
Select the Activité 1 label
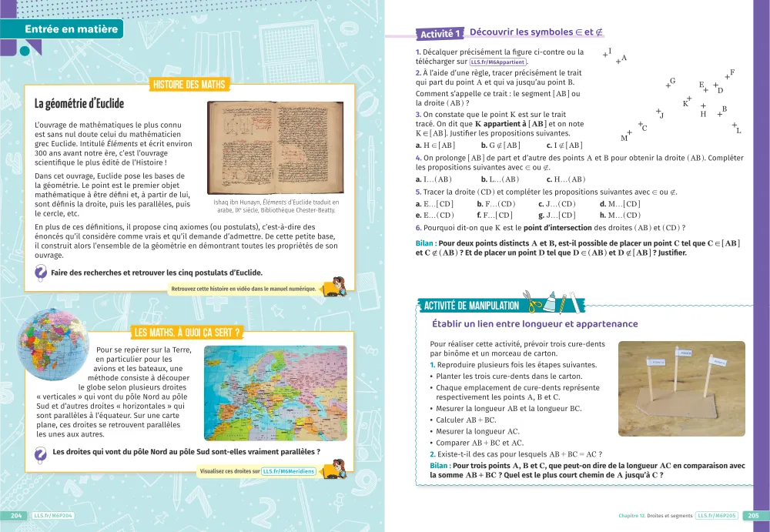click(x=440, y=34)
